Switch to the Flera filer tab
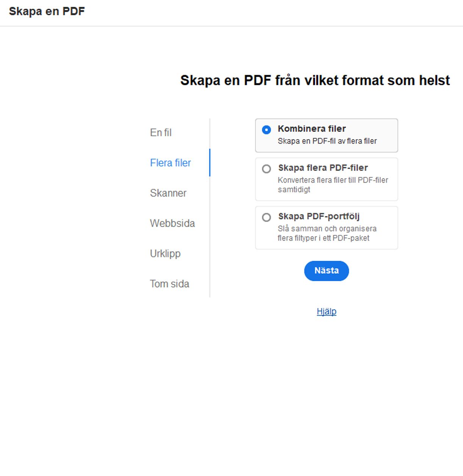Screen dimensions: 463x476 [170, 163]
